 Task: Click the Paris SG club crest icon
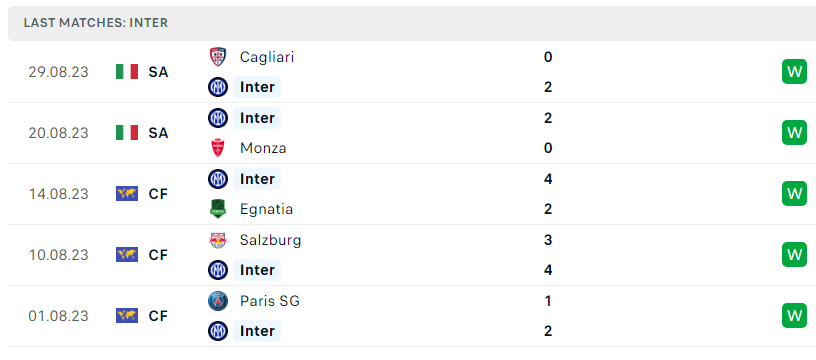[218, 301]
